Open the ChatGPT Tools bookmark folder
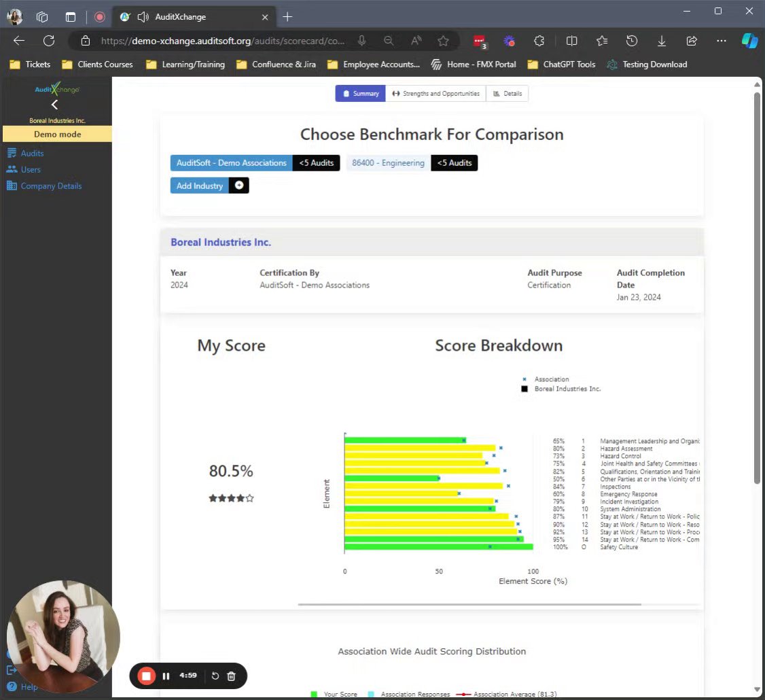765x700 pixels. tap(562, 65)
